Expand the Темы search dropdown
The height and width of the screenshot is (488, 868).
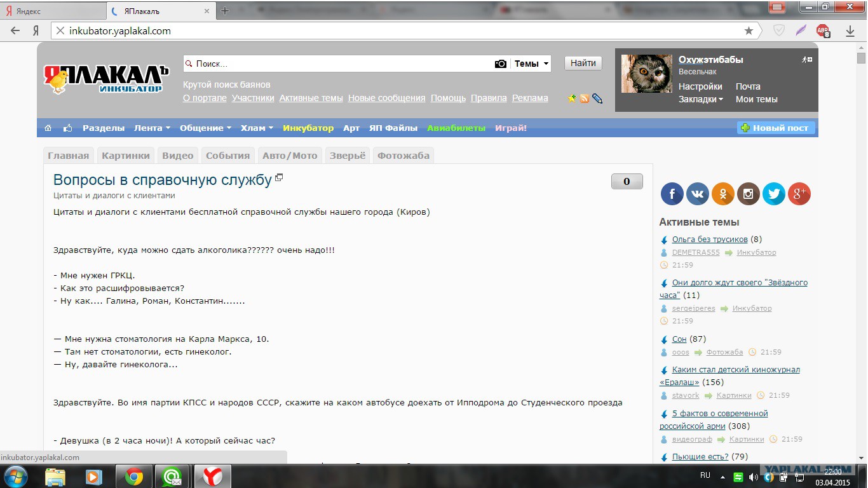[x=531, y=64]
